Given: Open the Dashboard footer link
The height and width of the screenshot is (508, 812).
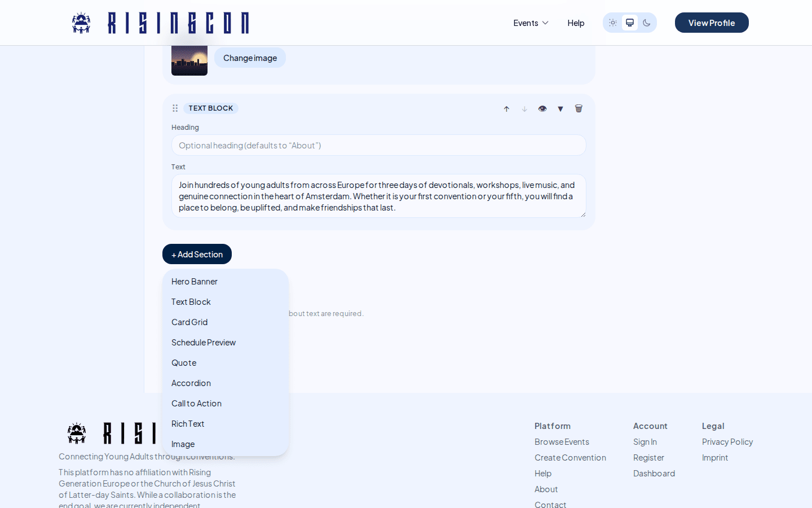Looking at the screenshot, I should [654, 474].
